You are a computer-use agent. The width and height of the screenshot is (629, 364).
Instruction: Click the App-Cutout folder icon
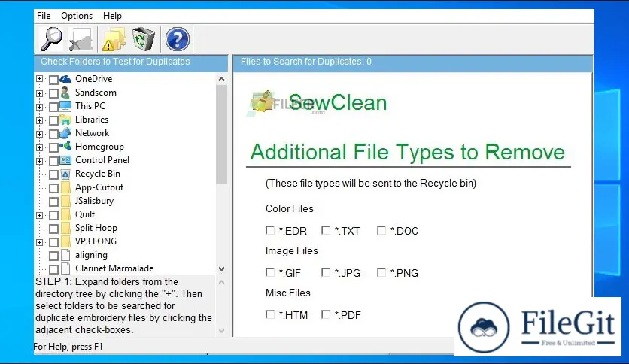(x=66, y=187)
